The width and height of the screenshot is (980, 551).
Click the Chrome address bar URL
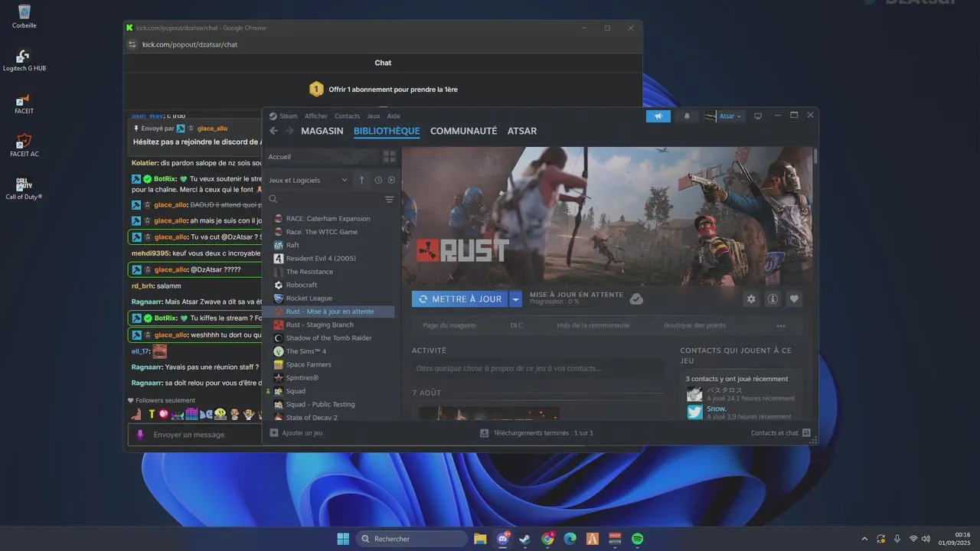tap(190, 44)
